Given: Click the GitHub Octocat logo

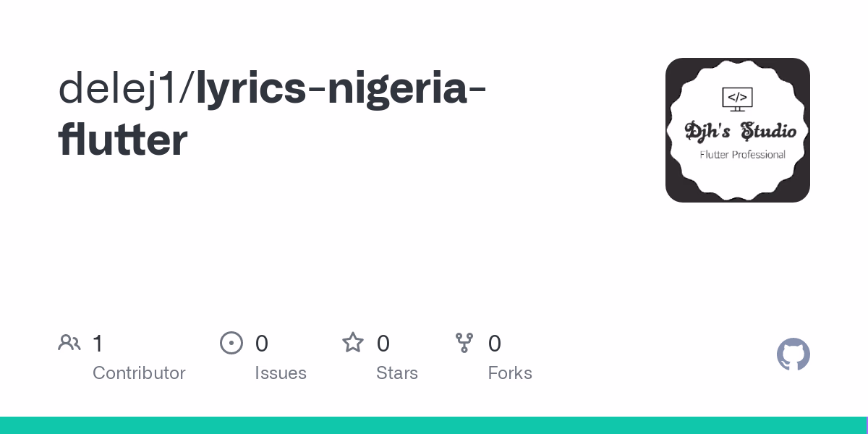Looking at the screenshot, I should coord(793,354).
